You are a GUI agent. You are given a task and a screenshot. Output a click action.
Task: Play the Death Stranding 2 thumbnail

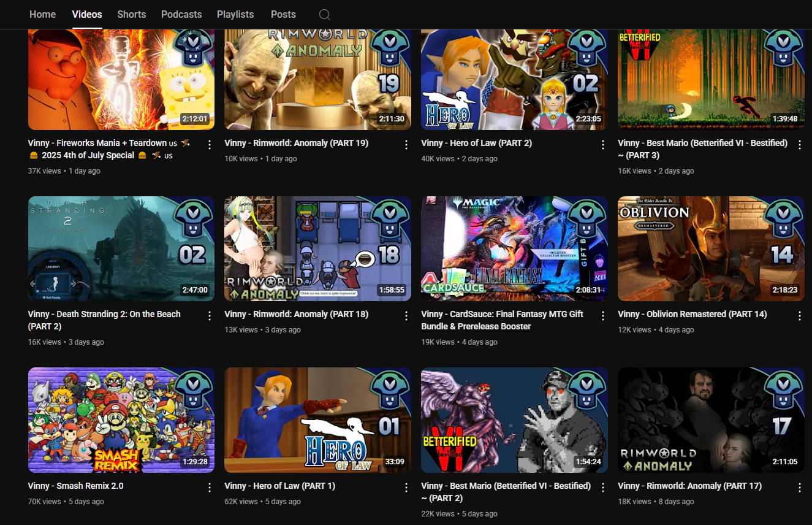(121, 248)
